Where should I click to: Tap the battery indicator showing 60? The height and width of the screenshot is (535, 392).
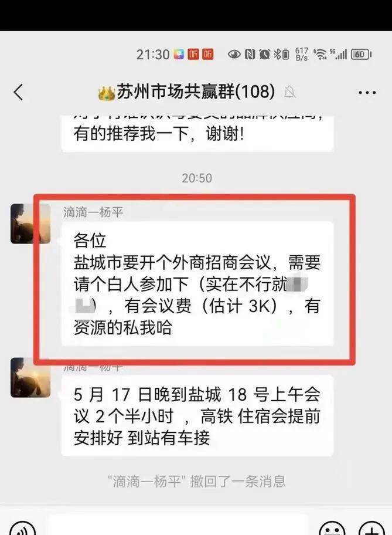361,54
